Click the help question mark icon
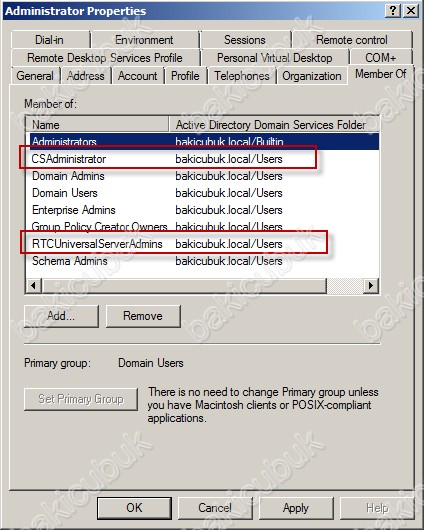Image resolution: width=424 pixels, height=530 pixels. [393, 11]
